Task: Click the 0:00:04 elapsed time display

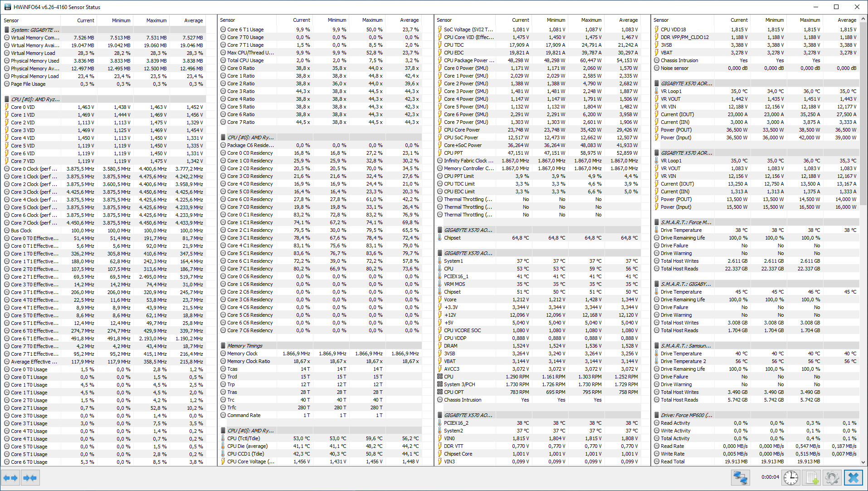Action: pyautogui.click(x=770, y=477)
